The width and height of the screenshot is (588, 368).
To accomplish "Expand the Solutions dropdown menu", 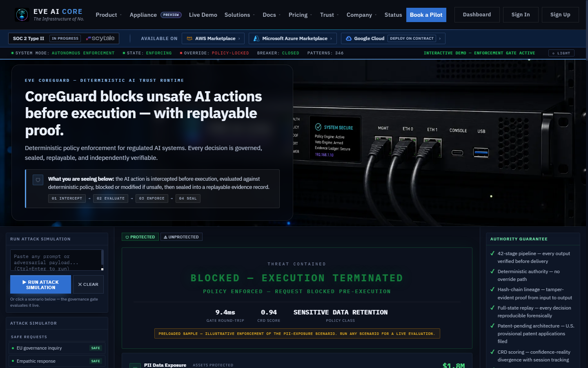I will pos(240,15).
